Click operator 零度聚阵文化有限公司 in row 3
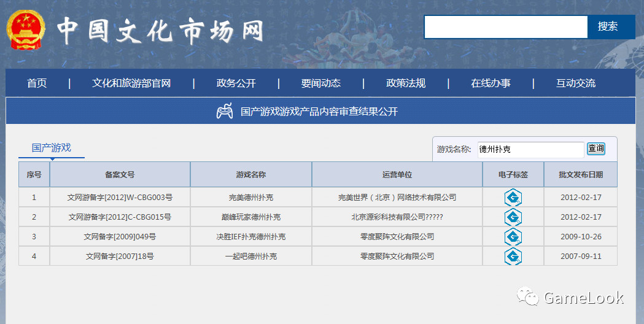The height and width of the screenshot is (324, 644). click(x=397, y=237)
